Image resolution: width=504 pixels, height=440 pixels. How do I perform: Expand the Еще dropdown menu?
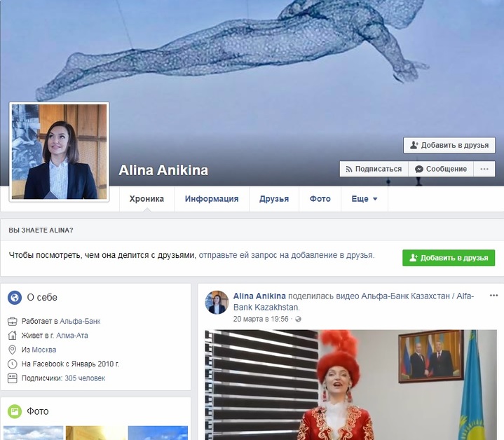tap(365, 199)
